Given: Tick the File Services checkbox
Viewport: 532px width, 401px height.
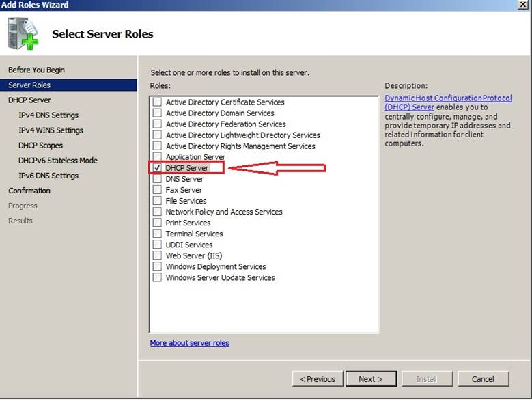Looking at the screenshot, I should (x=157, y=201).
